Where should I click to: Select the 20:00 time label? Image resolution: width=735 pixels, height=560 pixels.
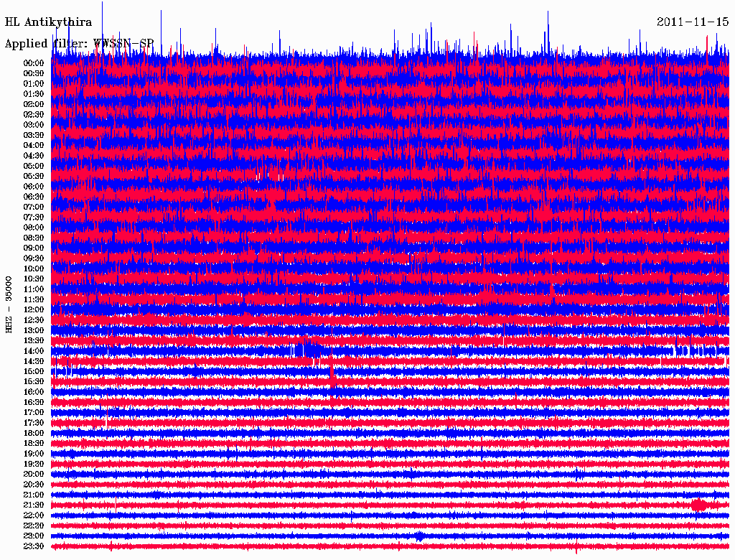(34, 475)
